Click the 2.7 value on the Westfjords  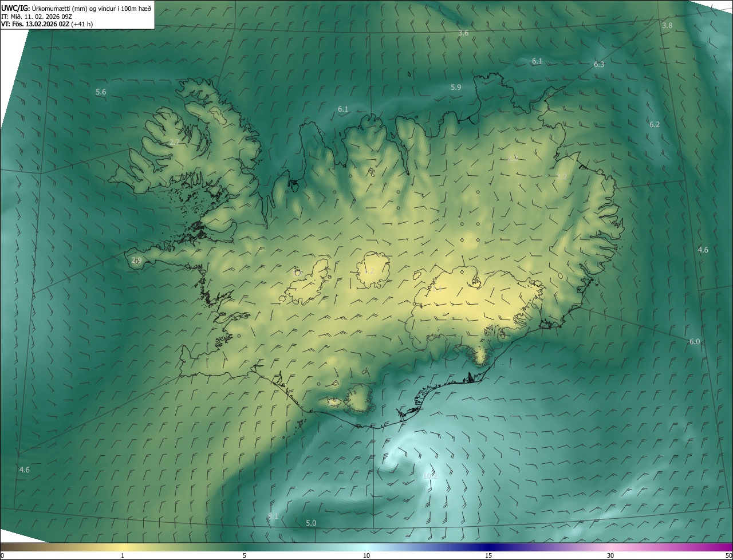(x=175, y=142)
